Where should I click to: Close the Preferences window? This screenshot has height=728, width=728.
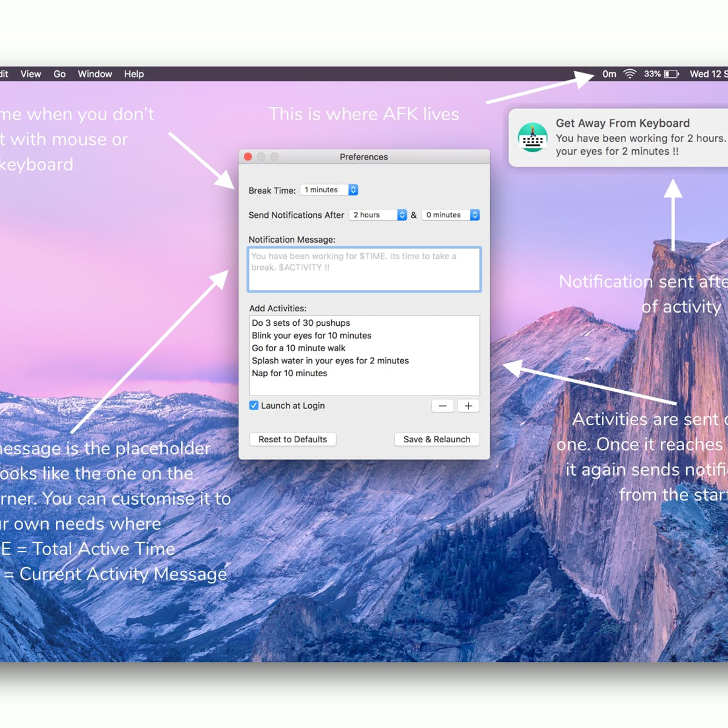pyautogui.click(x=248, y=157)
